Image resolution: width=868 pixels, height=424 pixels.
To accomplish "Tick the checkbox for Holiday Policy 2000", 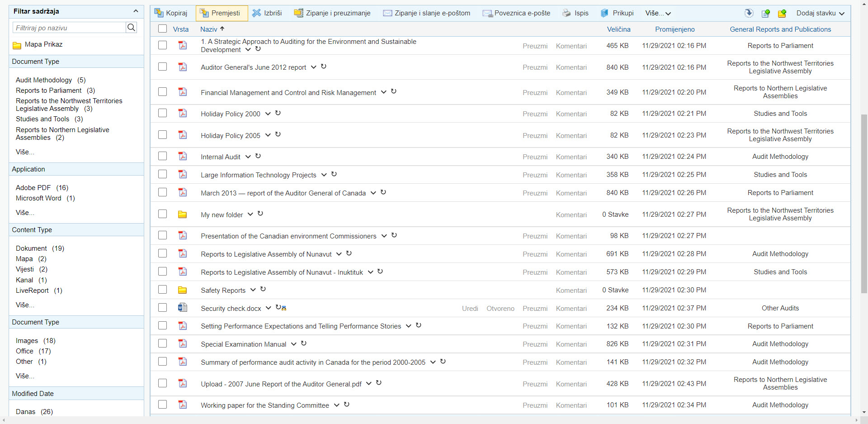I will pyautogui.click(x=163, y=113).
